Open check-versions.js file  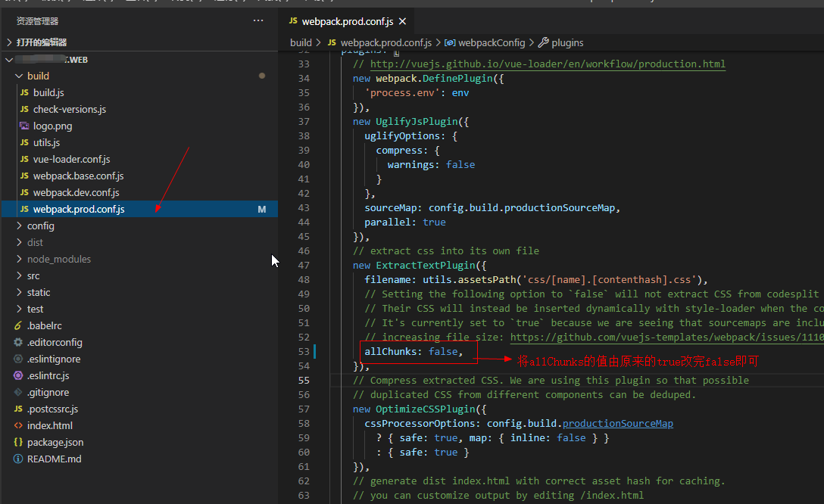(x=70, y=109)
